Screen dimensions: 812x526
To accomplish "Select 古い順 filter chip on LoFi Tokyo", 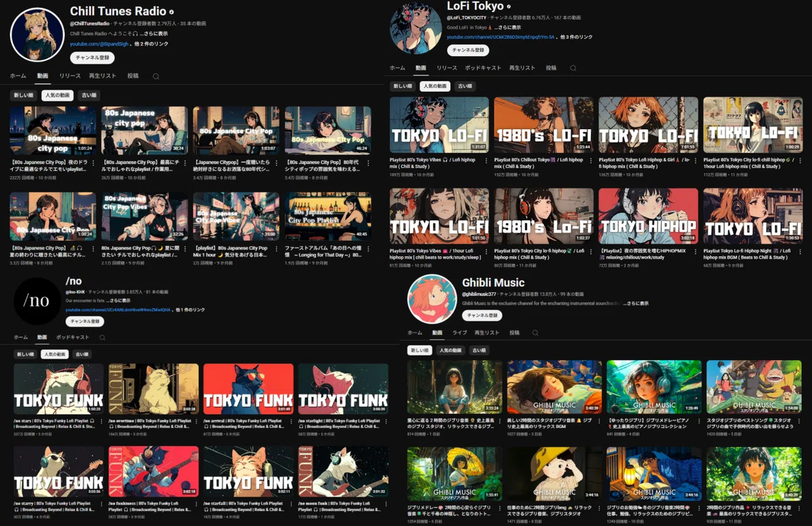I will click(x=465, y=86).
